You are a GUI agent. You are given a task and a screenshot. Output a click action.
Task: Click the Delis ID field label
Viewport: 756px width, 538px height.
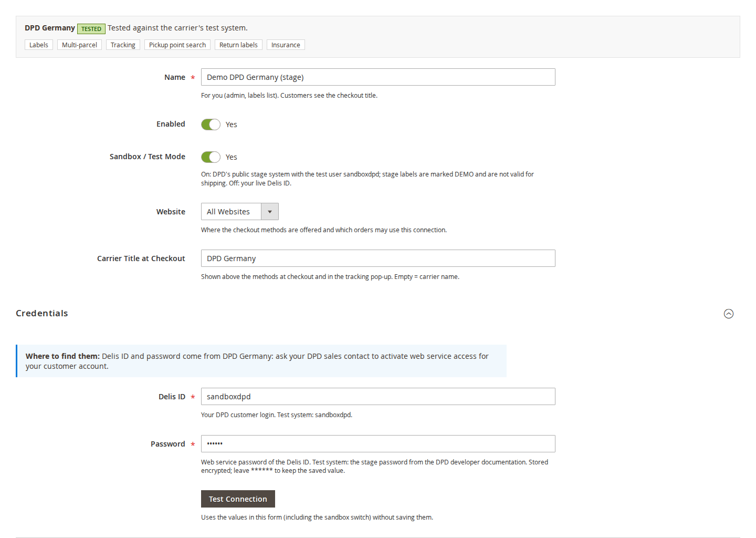pyautogui.click(x=172, y=397)
